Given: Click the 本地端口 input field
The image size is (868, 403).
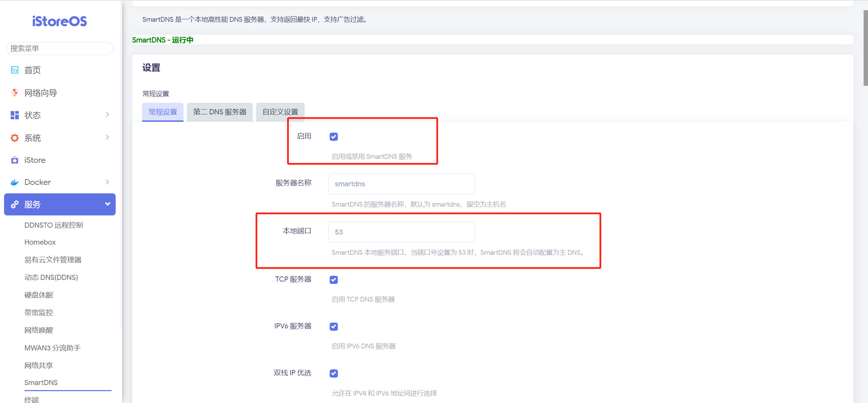Looking at the screenshot, I should coord(401,232).
